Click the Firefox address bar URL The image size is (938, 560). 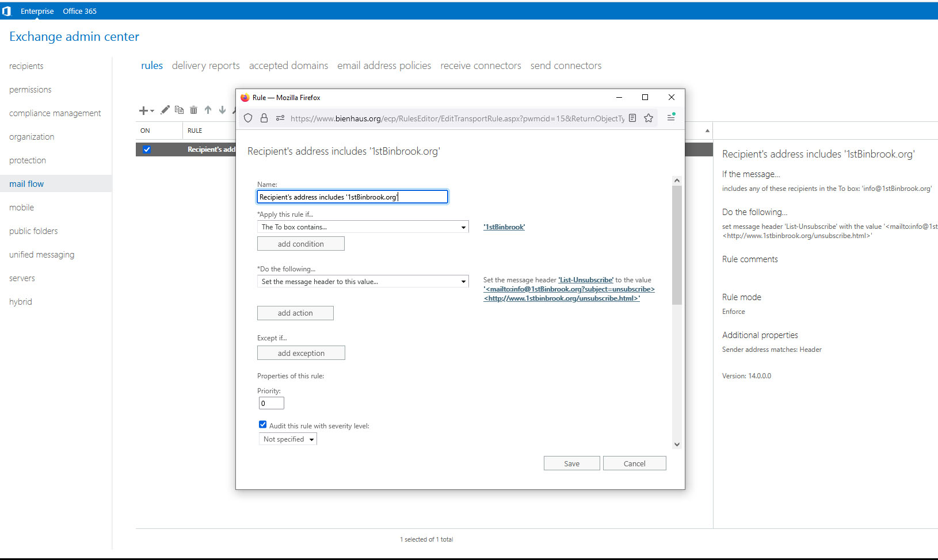pyautogui.click(x=457, y=118)
